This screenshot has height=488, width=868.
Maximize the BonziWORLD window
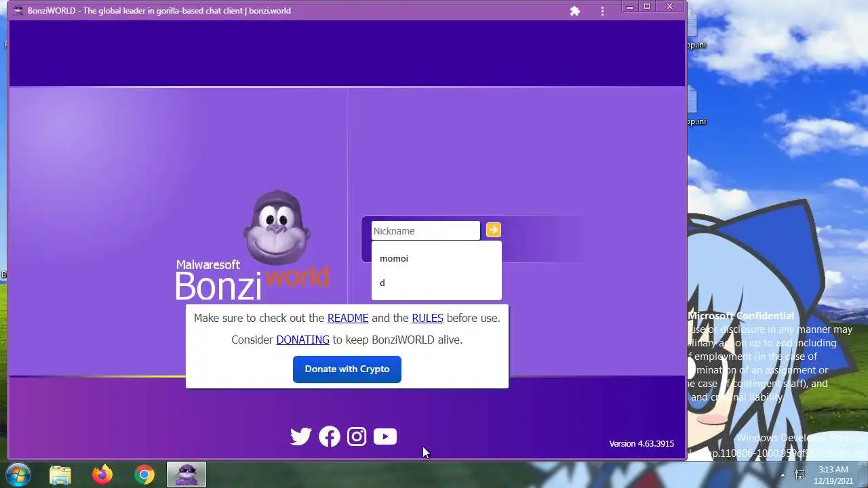647,7
